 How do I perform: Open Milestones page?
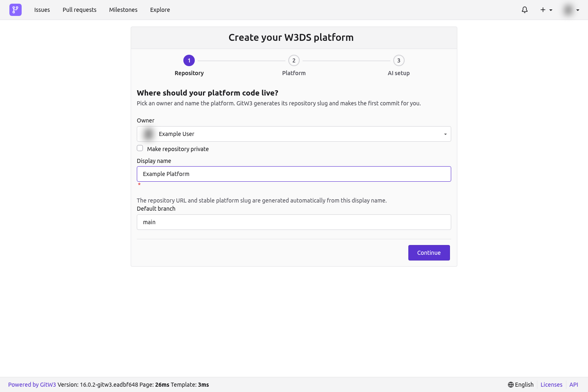click(123, 10)
